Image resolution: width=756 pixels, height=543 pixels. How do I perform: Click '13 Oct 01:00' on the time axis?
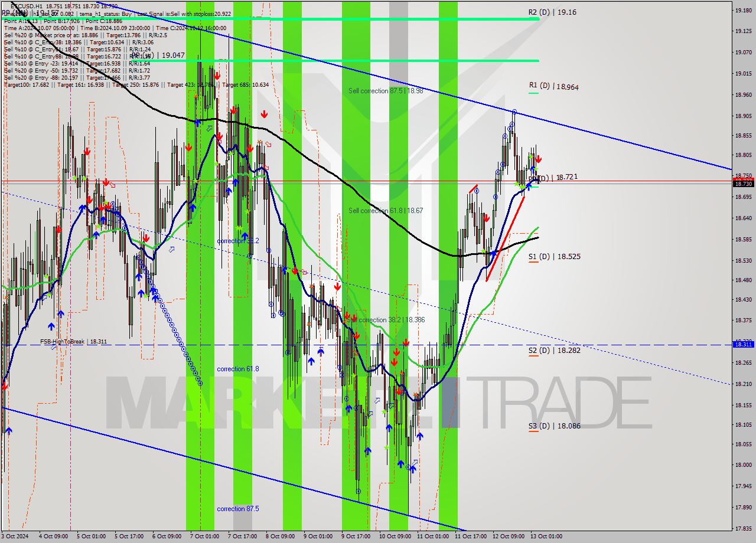pos(546,537)
